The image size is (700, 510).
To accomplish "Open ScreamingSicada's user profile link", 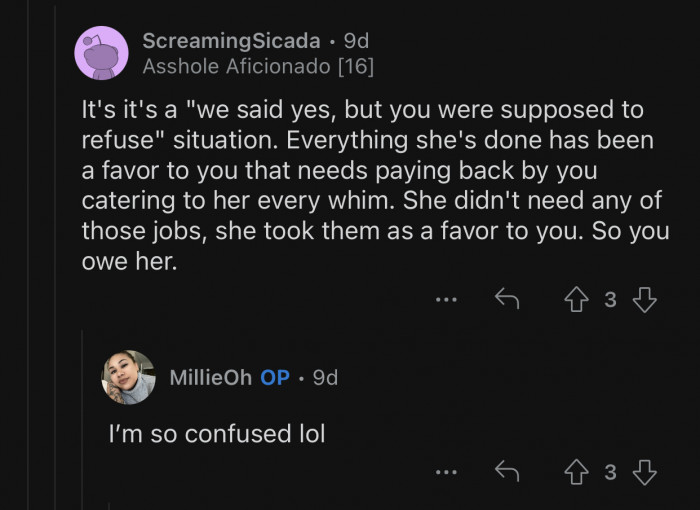I will (x=232, y=41).
